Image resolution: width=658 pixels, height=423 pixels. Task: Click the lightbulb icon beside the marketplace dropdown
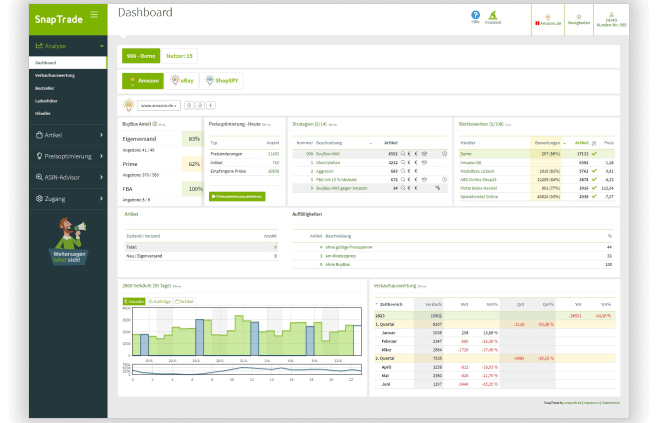pos(128,105)
